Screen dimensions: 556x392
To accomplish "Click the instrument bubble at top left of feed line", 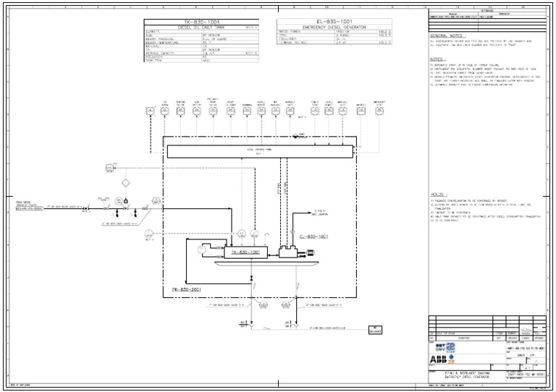I will click(x=109, y=169).
